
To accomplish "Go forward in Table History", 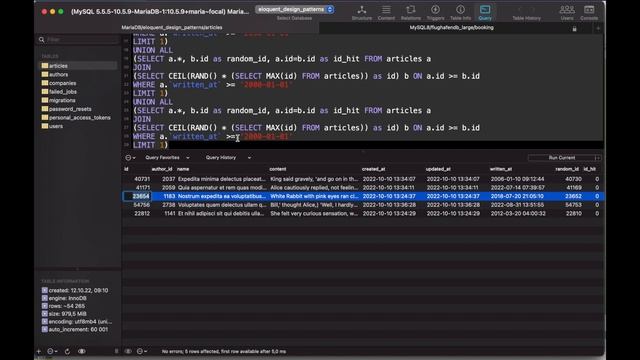I will click(x=533, y=9).
